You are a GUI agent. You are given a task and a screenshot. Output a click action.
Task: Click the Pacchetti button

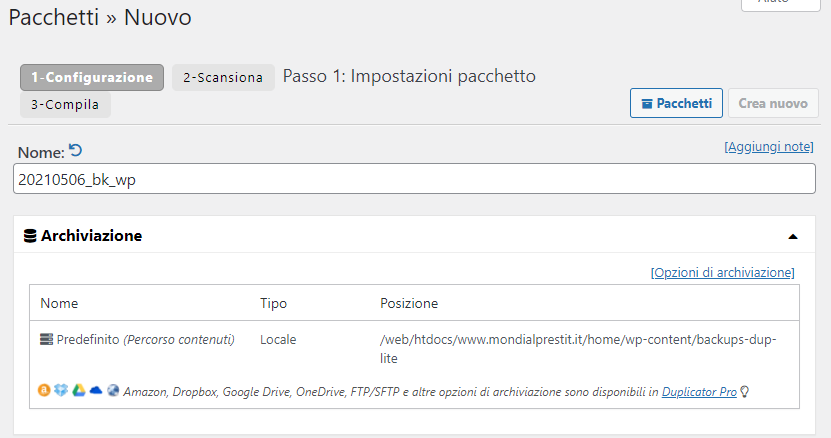[x=676, y=103]
